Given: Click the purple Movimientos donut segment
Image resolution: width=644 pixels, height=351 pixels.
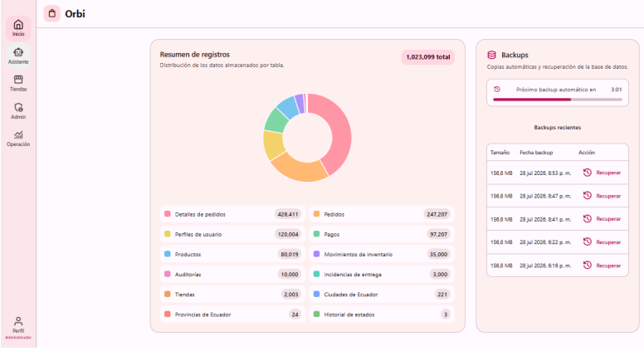Looking at the screenshot, I should 300,104.
